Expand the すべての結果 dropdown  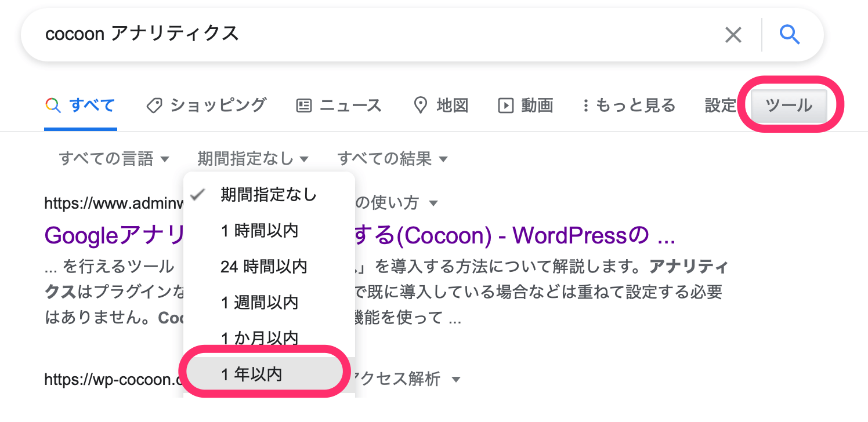pyautogui.click(x=393, y=158)
